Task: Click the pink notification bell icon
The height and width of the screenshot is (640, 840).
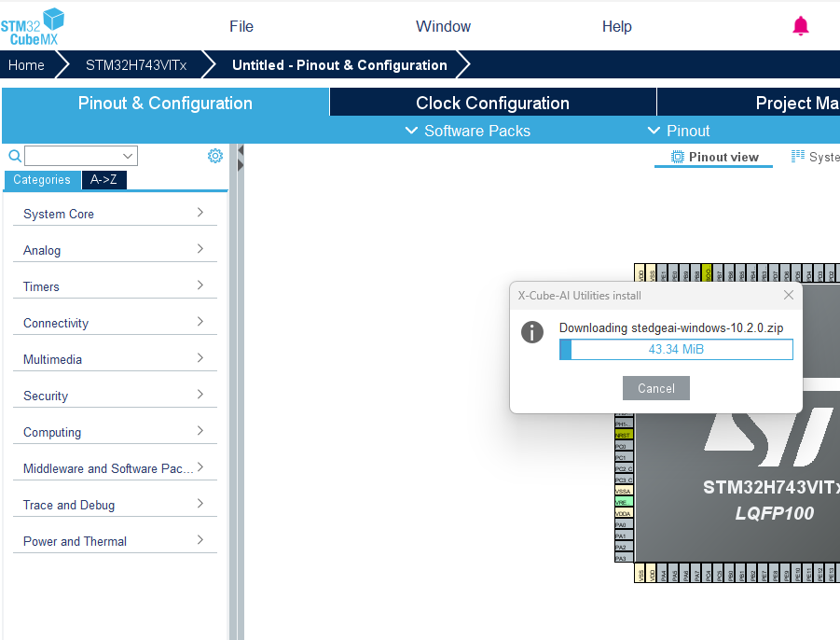Action: point(800,26)
